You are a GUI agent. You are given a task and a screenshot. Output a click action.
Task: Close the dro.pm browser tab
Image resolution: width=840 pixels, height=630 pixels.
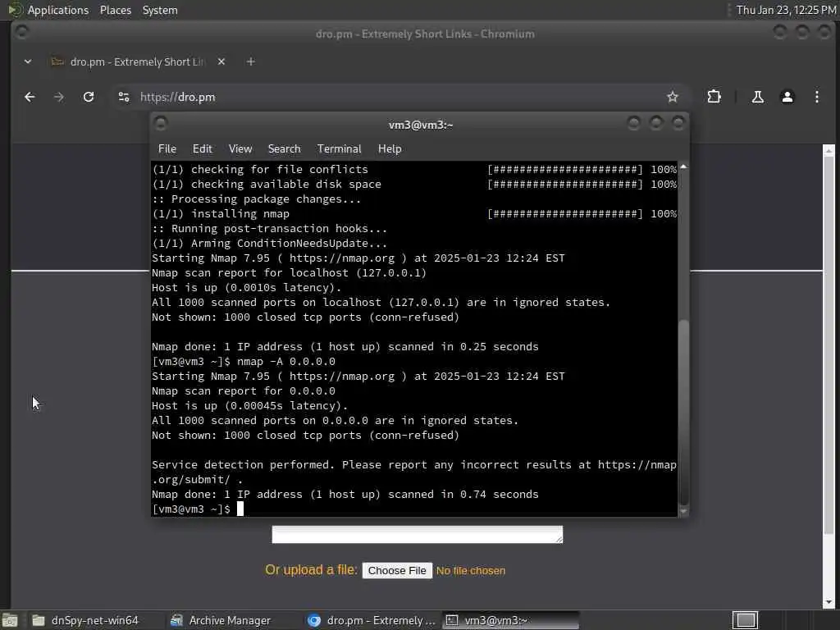tap(221, 62)
